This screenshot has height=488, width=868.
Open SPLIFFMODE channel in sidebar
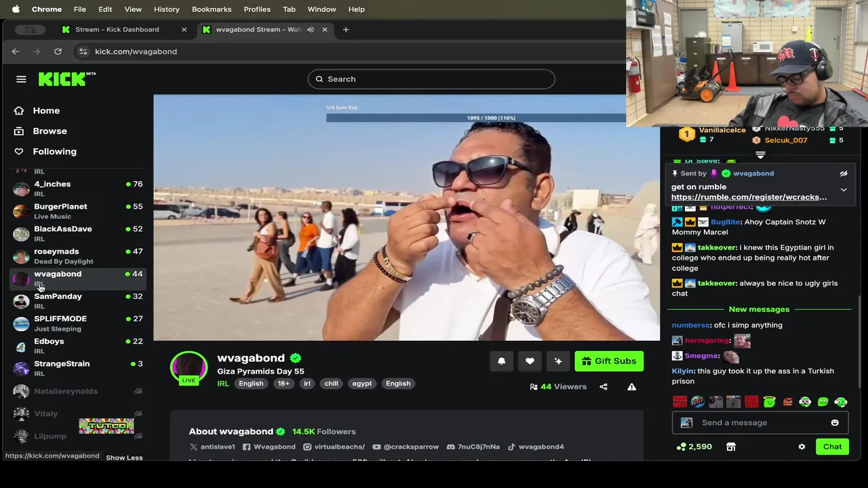tap(78, 323)
